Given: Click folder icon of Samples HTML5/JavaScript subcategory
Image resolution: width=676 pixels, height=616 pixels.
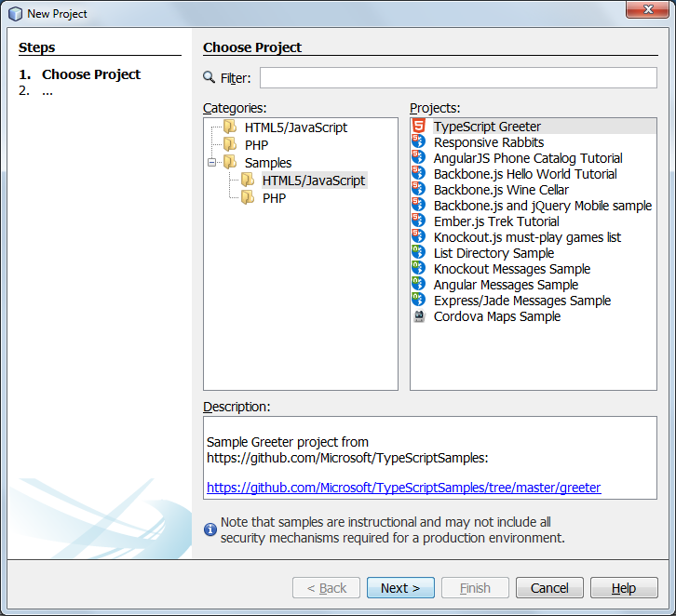Looking at the screenshot, I should (248, 180).
